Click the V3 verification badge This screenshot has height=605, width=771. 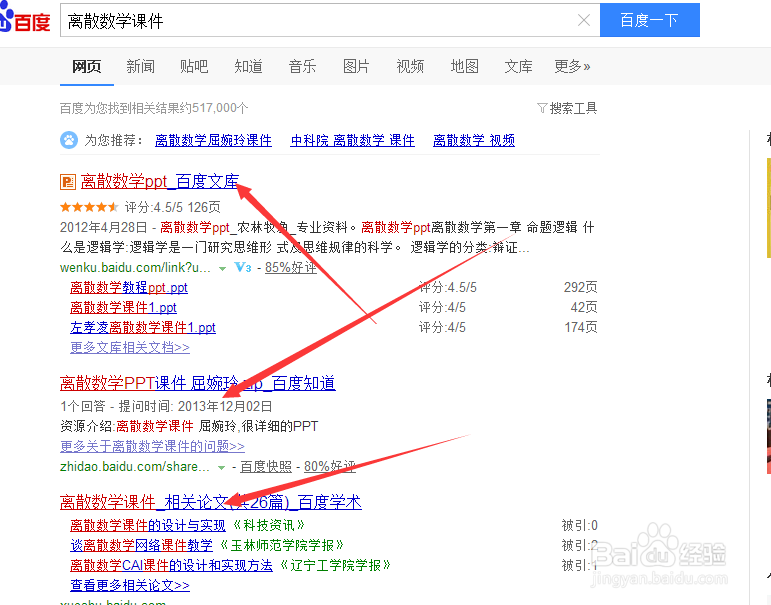click(x=243, y=267)
